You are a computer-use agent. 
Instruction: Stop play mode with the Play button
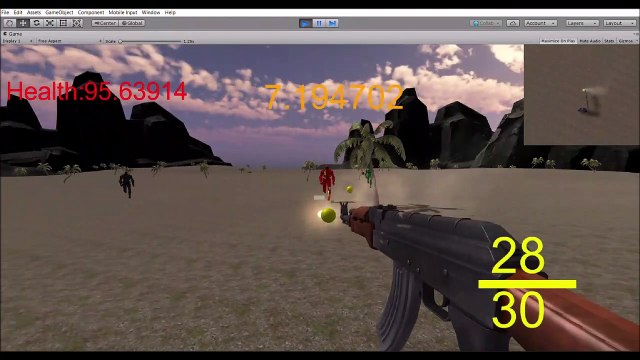point(305,23)
